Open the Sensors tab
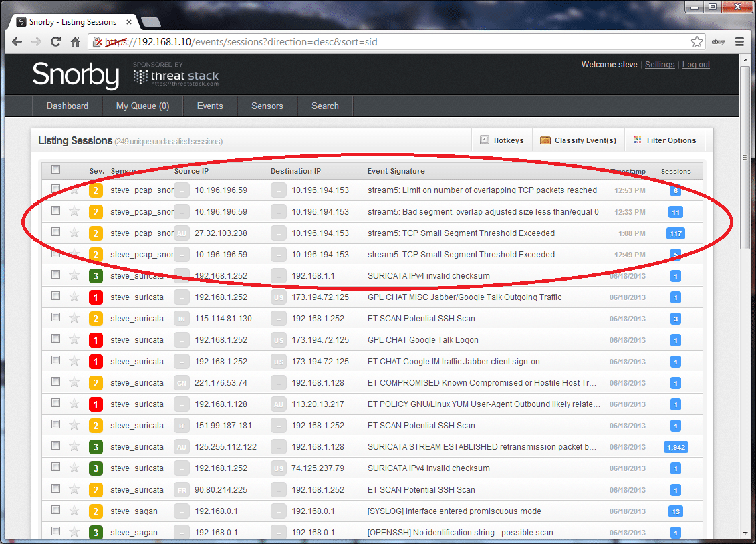This screenshot has width=756, height=544. (267, 106)
